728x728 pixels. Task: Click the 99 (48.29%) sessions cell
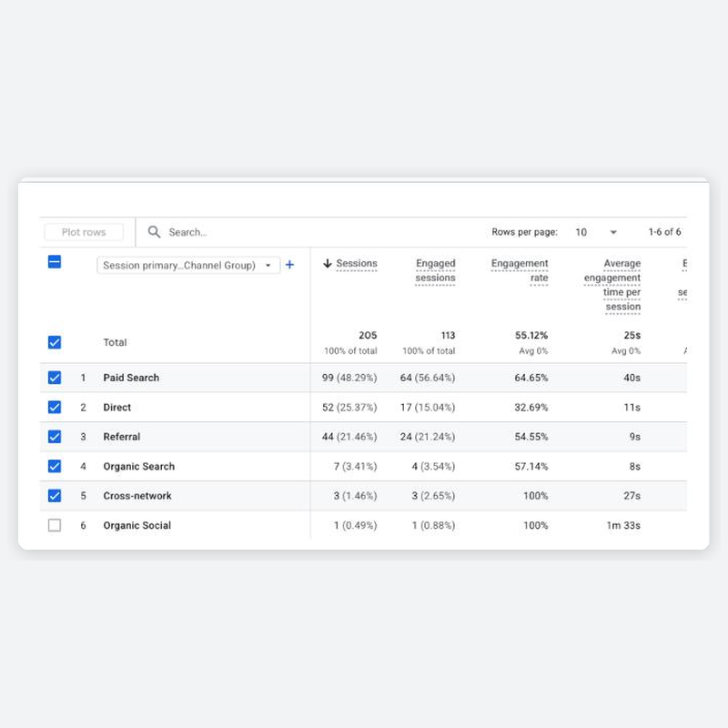(x=349, y=378)
